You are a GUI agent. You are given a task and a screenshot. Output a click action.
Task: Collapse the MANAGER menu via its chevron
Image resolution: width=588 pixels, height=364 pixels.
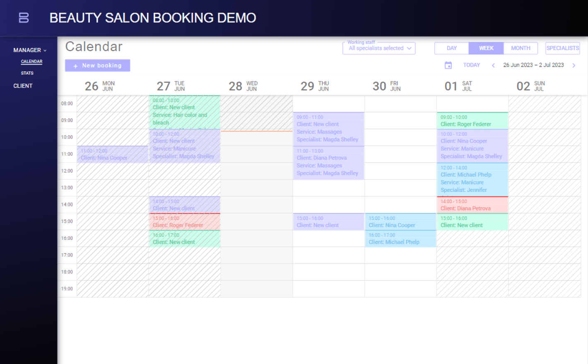coord(45,50)
